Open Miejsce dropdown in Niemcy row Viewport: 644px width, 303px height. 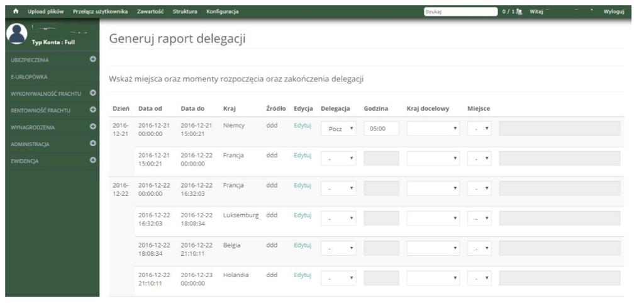(479, 129)
